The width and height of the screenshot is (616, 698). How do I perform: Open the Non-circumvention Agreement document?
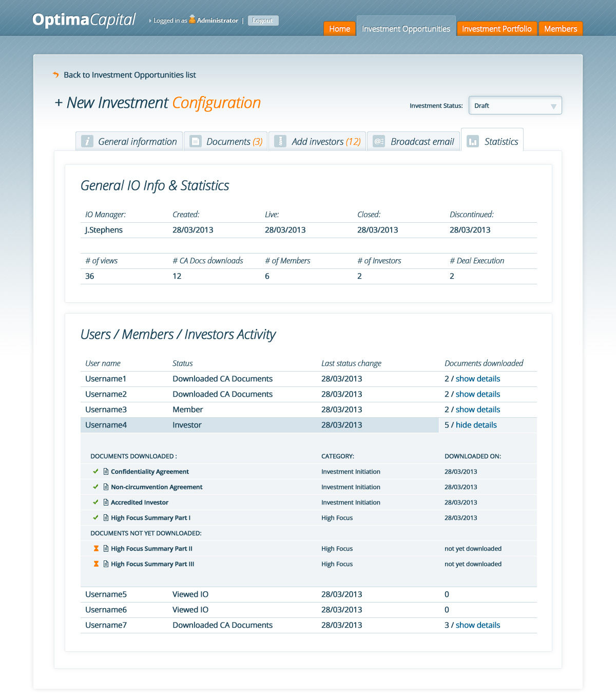tap(157, 487)
